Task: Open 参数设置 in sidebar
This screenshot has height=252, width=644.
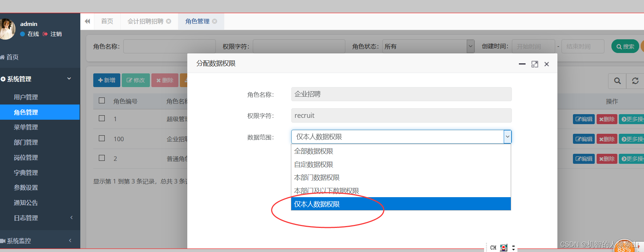Action: point(26,188)
